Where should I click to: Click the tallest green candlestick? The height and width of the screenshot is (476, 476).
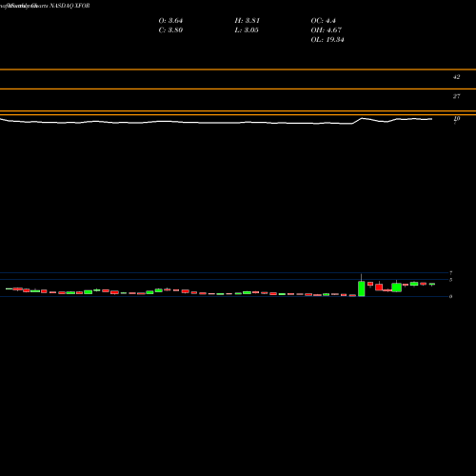pos(362,288)
